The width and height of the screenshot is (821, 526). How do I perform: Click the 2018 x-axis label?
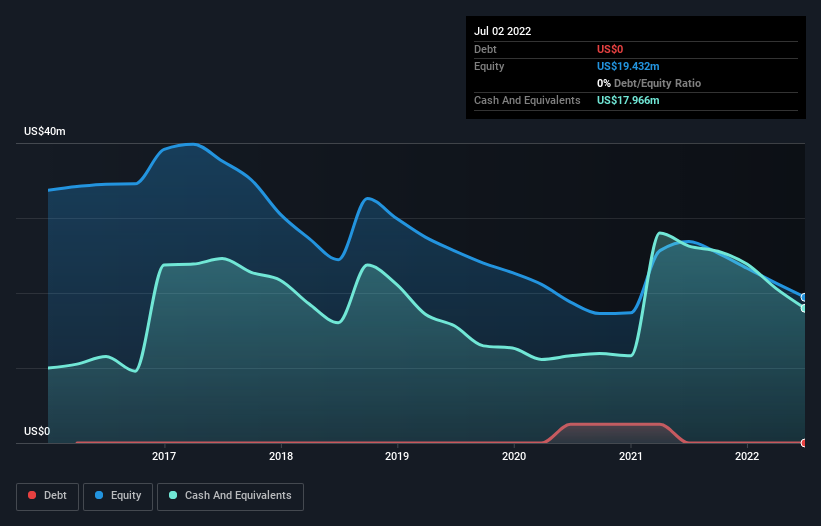[x=281, y=456]
